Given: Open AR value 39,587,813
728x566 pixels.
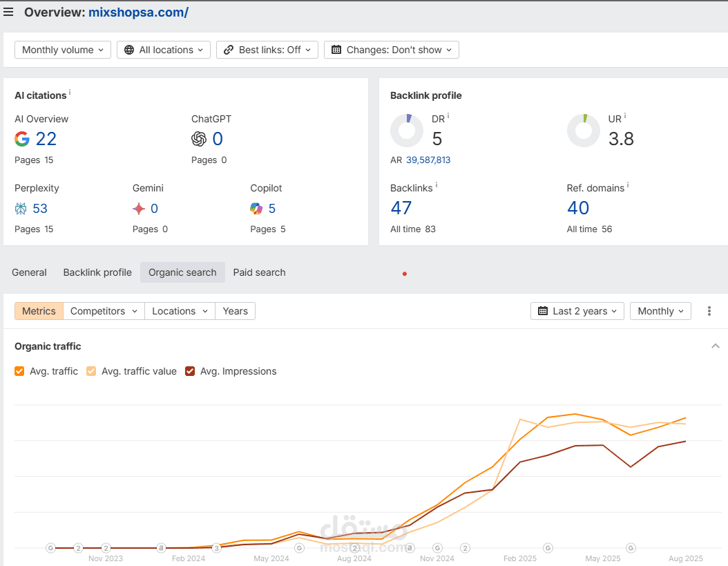Looking at the screenshot, I should [x=428, y=160].
